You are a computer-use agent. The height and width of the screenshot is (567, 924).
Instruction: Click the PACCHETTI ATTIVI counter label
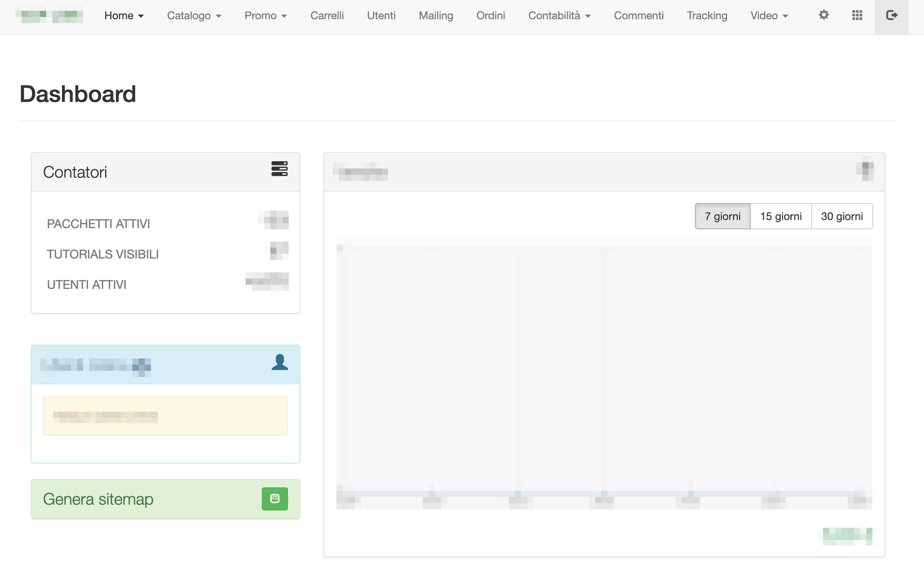click(98, 224)
